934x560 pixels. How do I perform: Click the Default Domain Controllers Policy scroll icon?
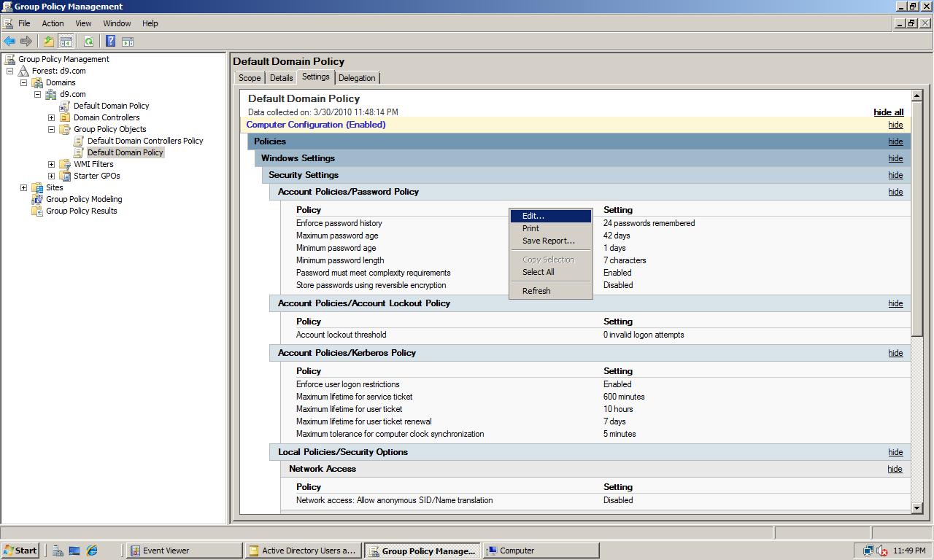[79, 141]
